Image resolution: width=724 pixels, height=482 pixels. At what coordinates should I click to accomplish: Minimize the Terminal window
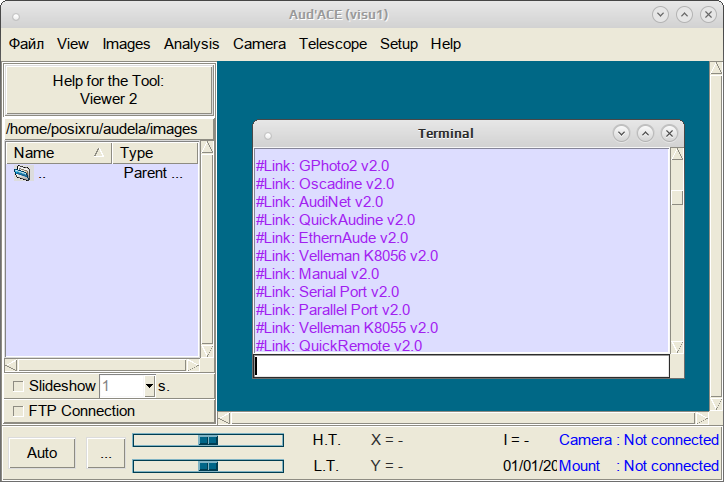pos(621,133)
